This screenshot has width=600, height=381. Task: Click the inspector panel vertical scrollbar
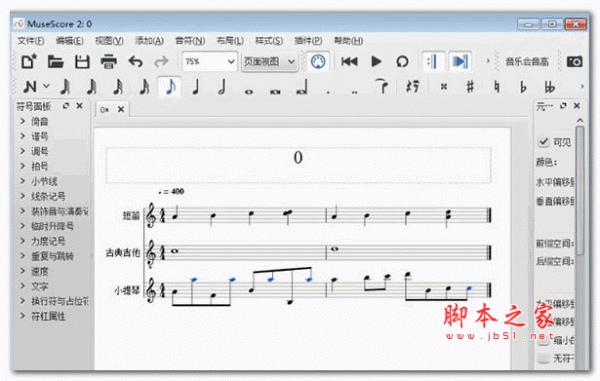click(580, 191)
